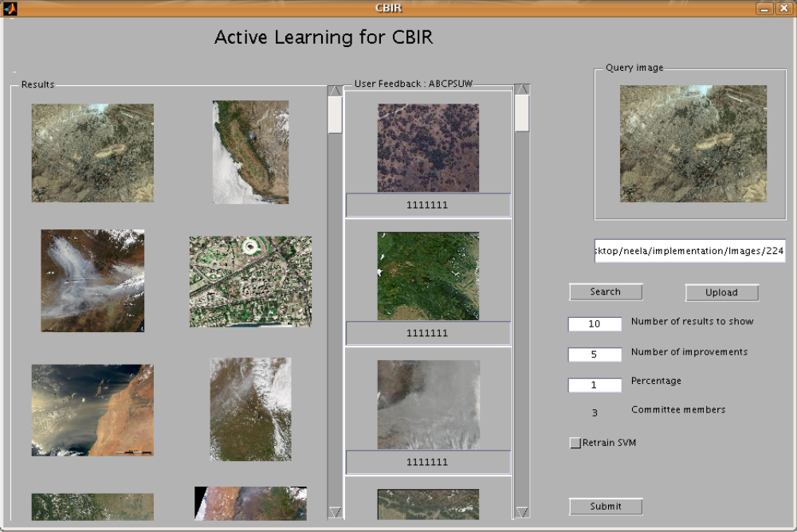
Task: Click the Results panel scrollbar thumb
Action: [x=335, y=115]
